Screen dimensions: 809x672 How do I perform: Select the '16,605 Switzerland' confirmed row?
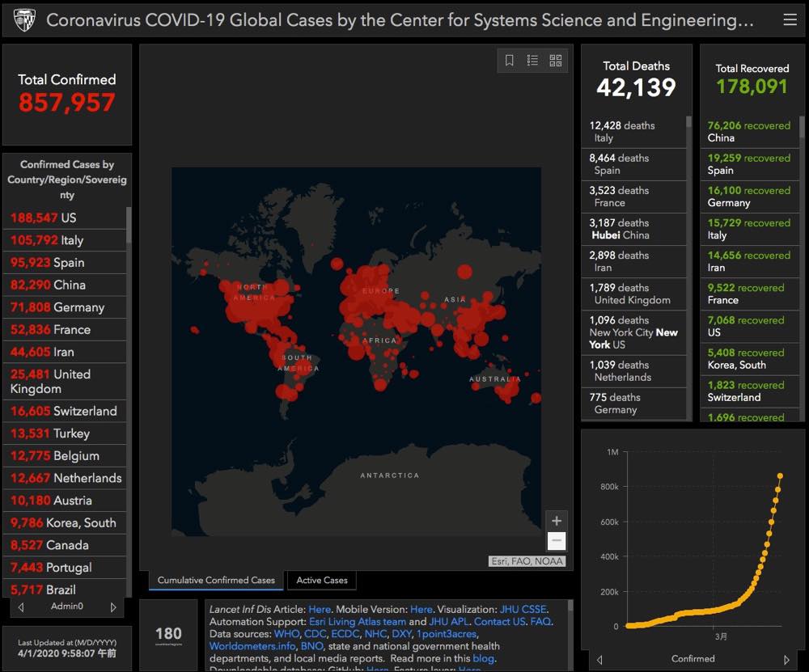[x=65, y=411]
